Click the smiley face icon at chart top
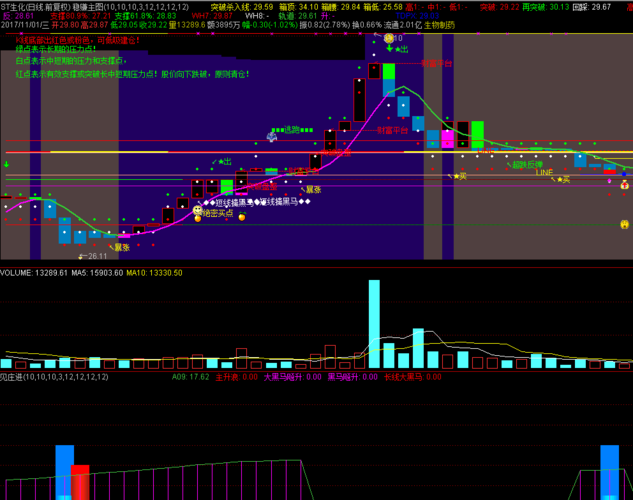This screenshot has height=500, width=633. tap(389, 37)
